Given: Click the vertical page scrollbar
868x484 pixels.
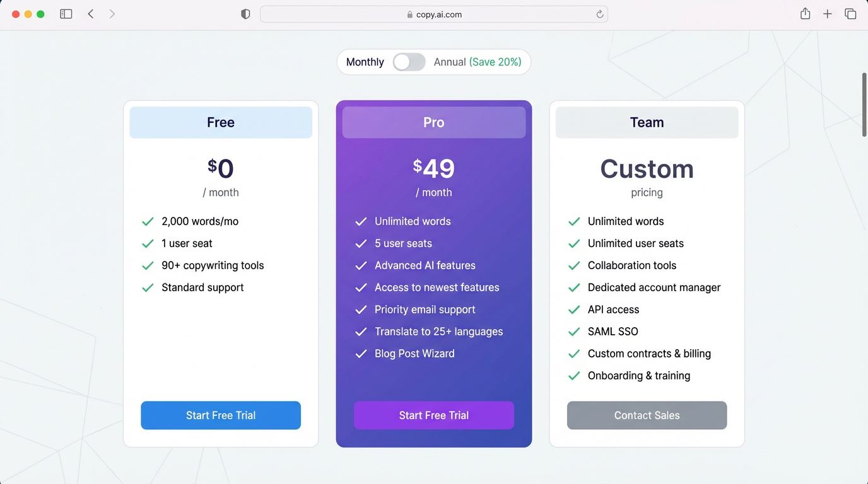Looking at the screenshot, I should coord(862,105).
